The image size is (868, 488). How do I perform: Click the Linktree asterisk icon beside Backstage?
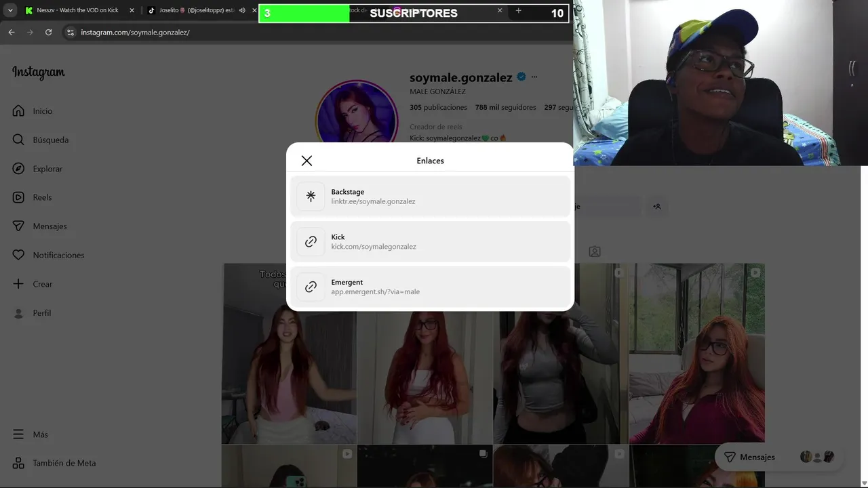(311, 197)
